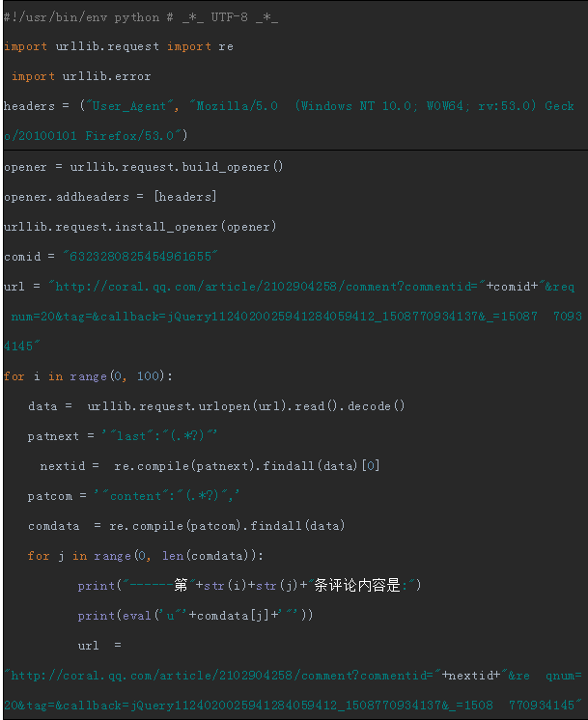This screenshot has height=720, width=588.
Task: Click 'opener.addheaders = [headers]' line
Action: [110, 197]
